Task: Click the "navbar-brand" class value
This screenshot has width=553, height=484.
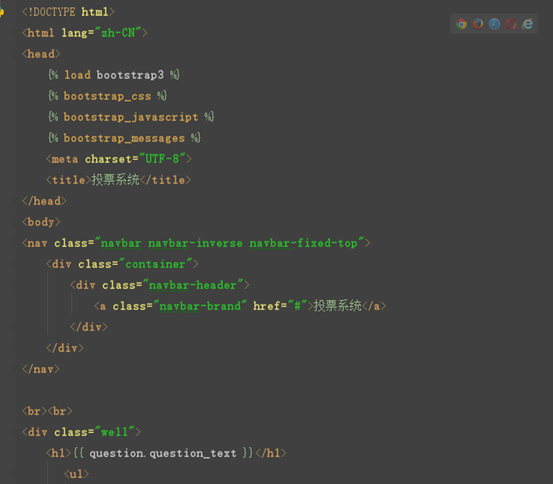Action: pyautogui.click(x=200, y=306)
